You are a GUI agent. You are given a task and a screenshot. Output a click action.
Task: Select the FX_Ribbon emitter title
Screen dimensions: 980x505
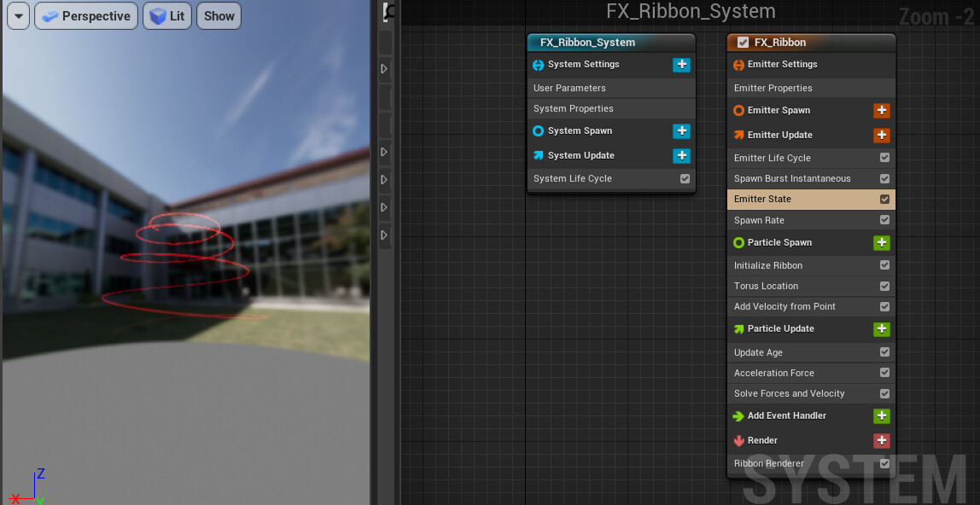[780, 43]
